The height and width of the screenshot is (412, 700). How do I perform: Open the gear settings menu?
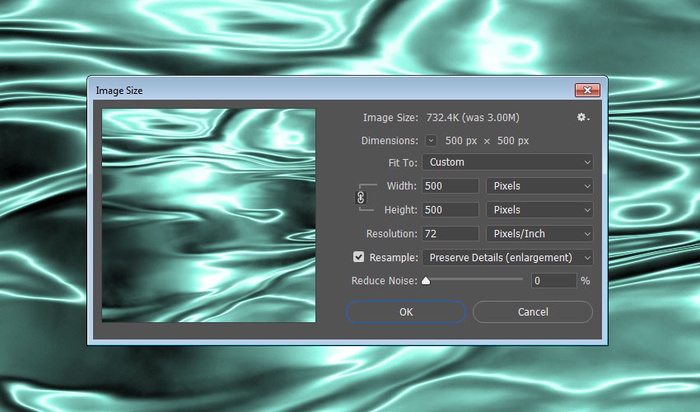click(x=582, y=117)
